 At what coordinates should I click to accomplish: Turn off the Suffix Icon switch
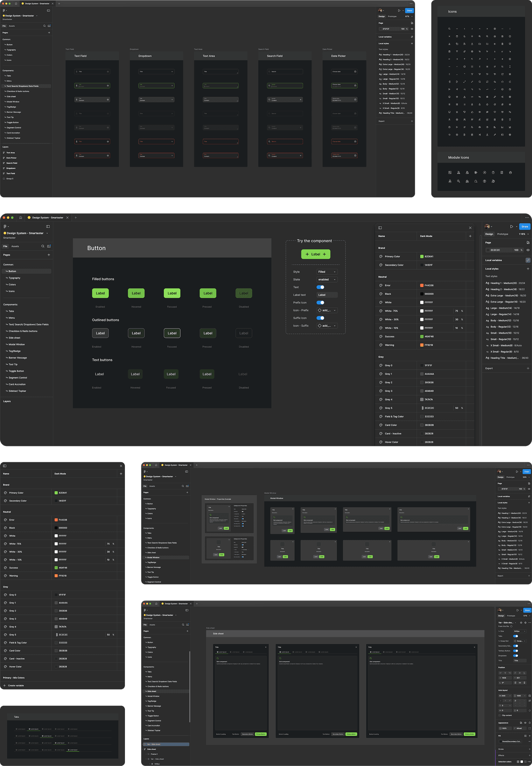click(320, 318)
